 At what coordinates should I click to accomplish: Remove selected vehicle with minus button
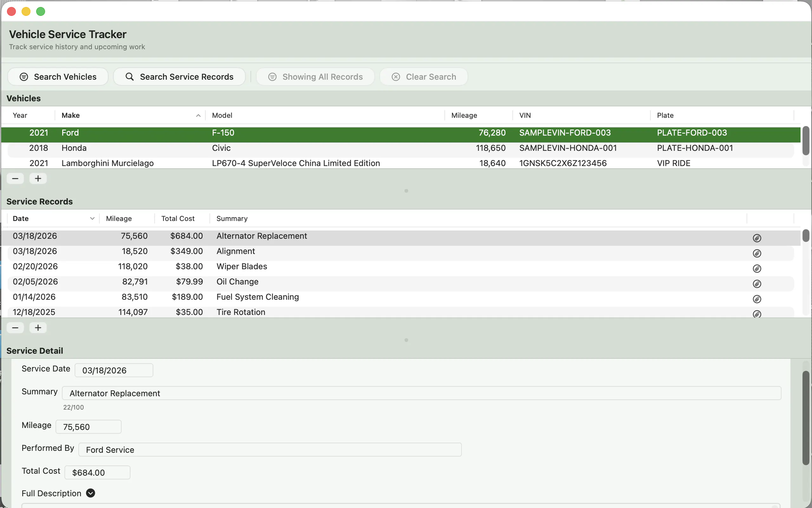[x=15, y=178]
